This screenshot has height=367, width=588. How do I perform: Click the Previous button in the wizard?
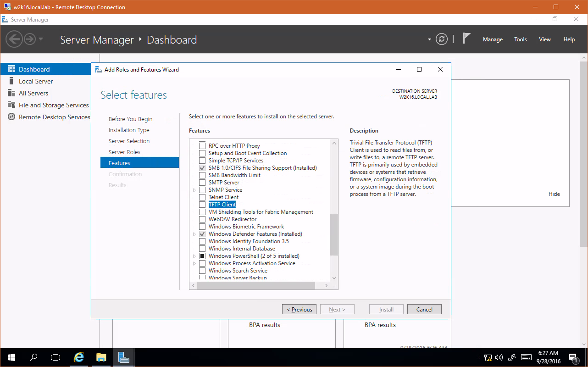tap(300, 310)
